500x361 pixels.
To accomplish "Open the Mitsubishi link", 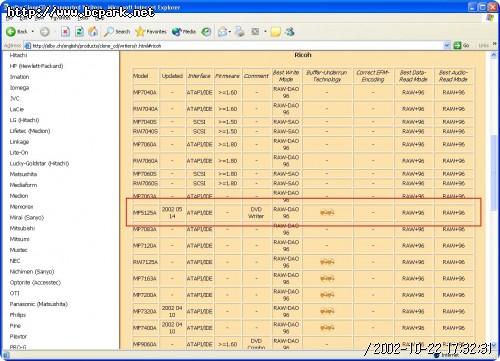I will coord(22,228).
